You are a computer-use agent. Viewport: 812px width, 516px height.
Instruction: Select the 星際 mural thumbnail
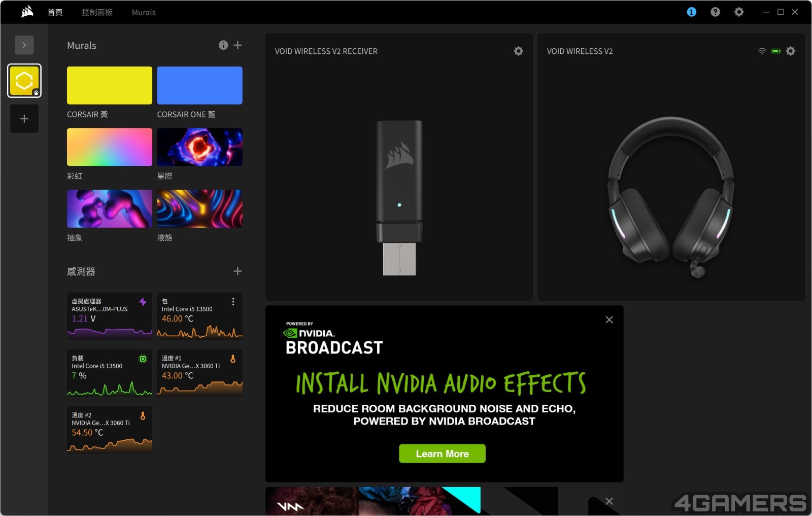point(200,147)
